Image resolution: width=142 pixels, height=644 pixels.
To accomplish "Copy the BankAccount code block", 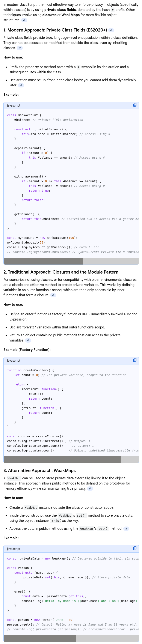I will pos(135,105).
